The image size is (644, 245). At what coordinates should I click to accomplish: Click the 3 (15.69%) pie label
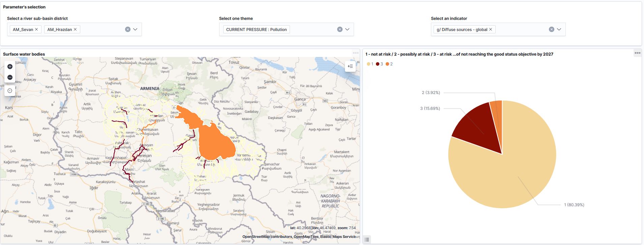point(430,109)
